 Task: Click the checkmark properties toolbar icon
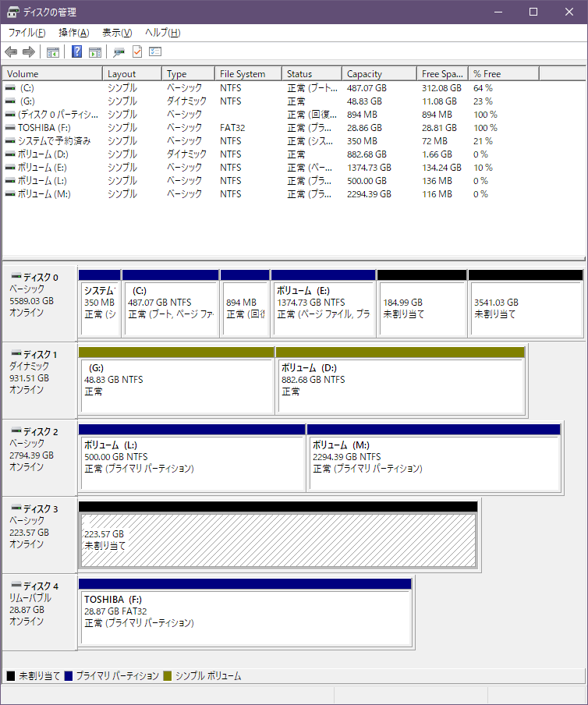click(137, 51)
